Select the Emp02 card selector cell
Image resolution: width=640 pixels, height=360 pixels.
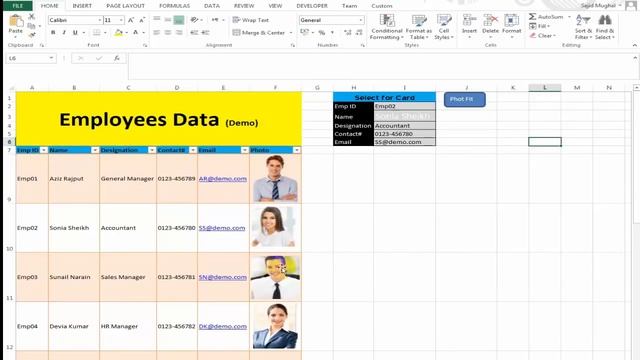coord(404,106)
